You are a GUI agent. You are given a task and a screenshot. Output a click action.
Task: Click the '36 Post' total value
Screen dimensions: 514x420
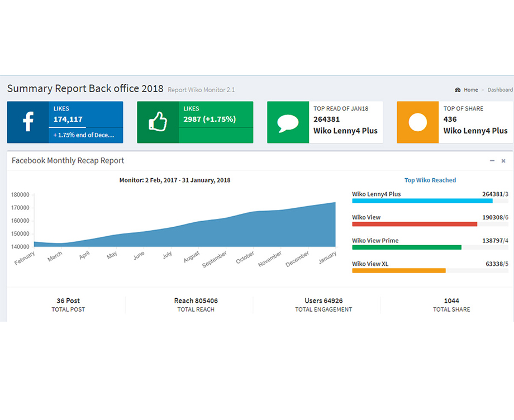point(68,300)
